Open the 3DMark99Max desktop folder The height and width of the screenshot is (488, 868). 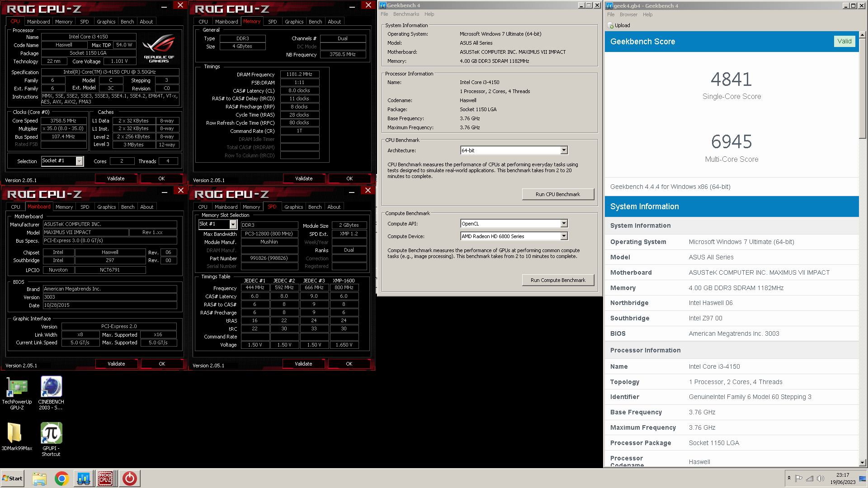pos(17,436)
